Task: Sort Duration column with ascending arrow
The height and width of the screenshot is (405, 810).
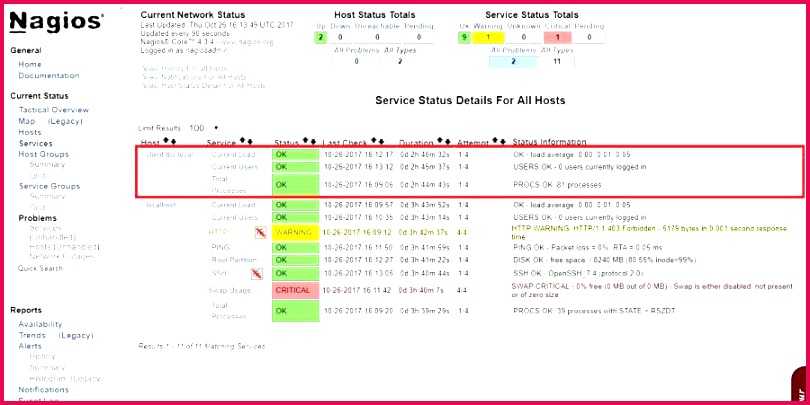Action: click(442, 142)
